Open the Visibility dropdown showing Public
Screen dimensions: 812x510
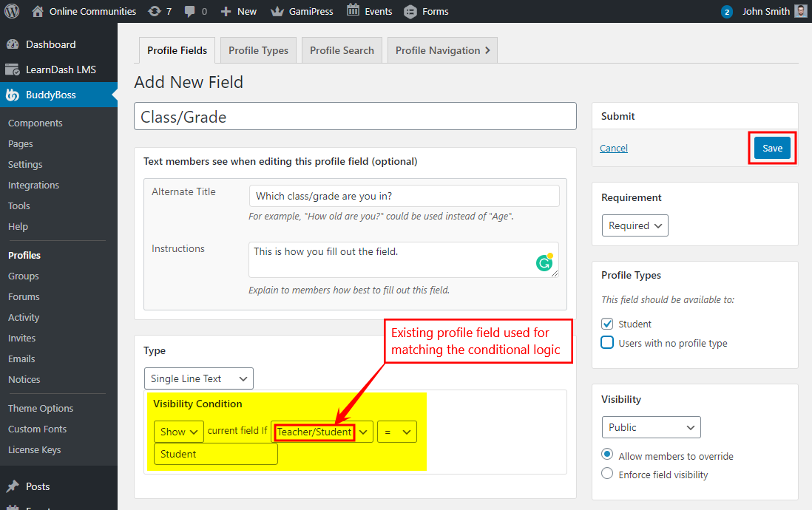651,426
